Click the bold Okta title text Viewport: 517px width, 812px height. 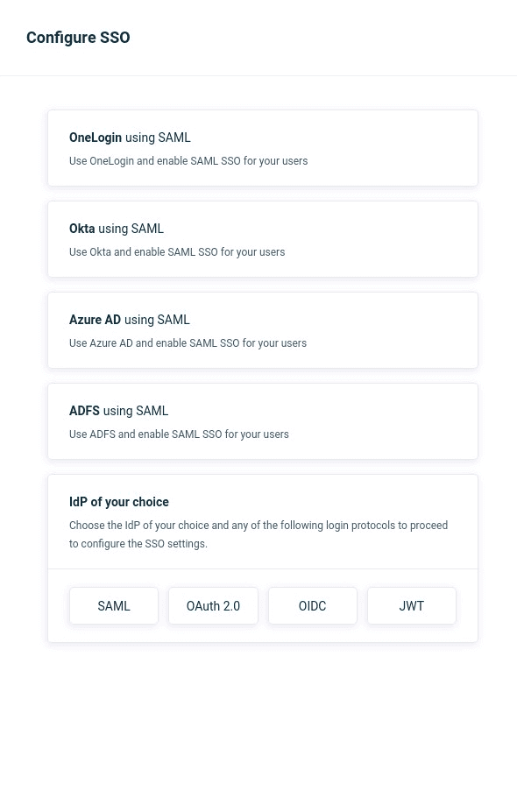81,229
